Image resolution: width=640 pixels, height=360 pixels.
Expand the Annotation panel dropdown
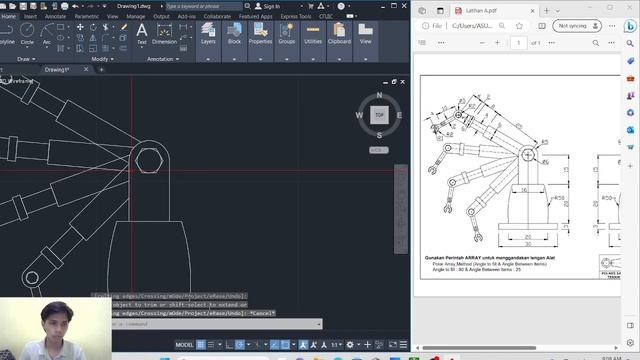(x=163, y=59)
